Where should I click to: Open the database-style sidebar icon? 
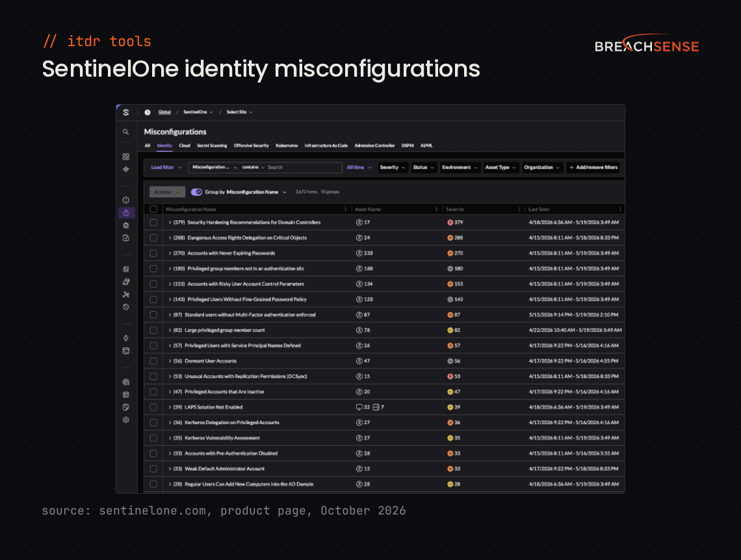125,395
